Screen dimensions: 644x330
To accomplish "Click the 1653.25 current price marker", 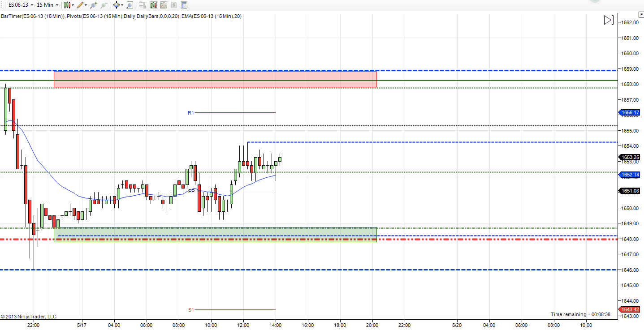I will [630, 157].
